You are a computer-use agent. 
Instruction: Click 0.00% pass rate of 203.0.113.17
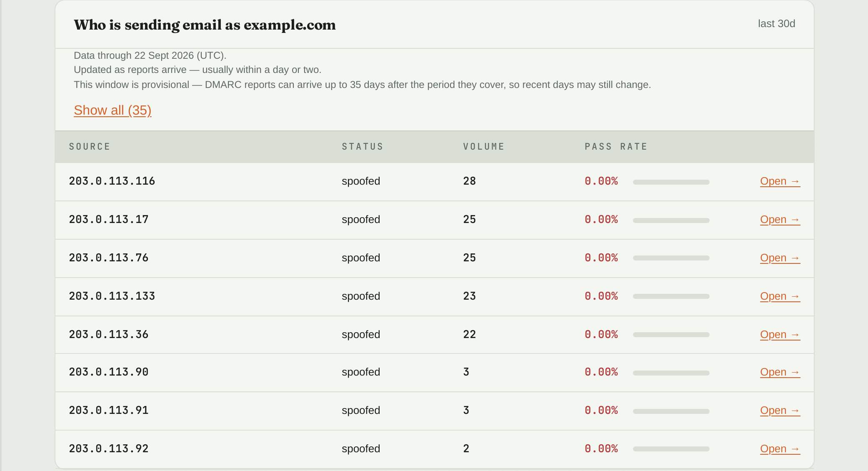tap(601, 220)
